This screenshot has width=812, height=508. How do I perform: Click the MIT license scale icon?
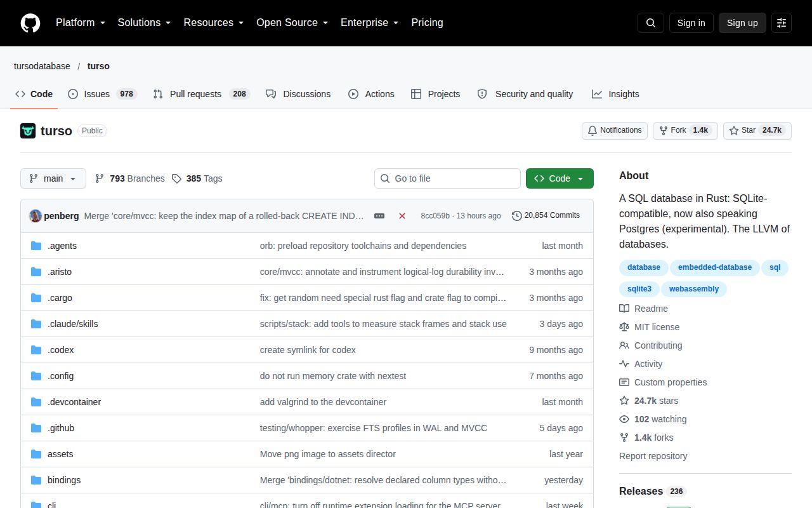(624, 327)
